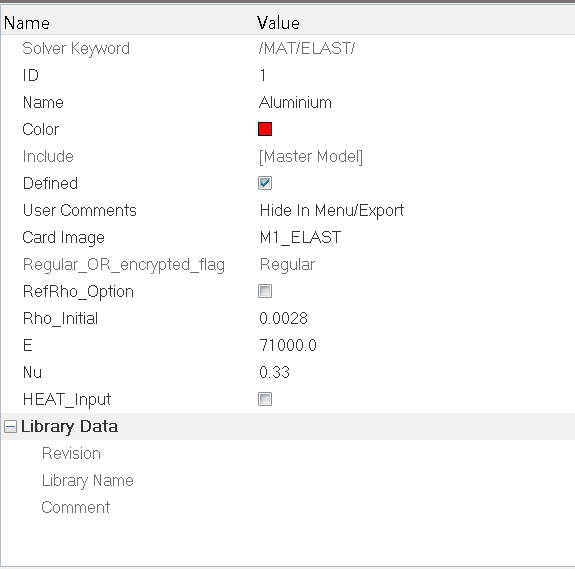Uncheck the Defined checkbox
This screenshot has height=569, width=575.
(x=265, y=183)
